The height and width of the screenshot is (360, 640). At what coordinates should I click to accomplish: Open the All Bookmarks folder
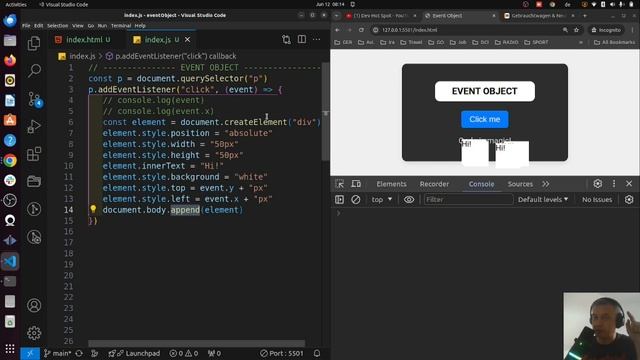pos(614,42)
